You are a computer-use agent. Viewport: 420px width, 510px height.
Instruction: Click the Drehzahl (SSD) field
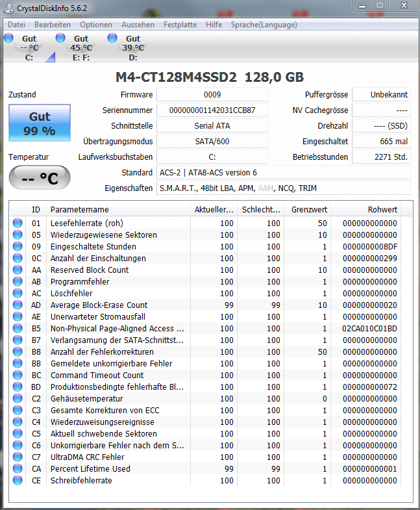click(x=381, y=126)
